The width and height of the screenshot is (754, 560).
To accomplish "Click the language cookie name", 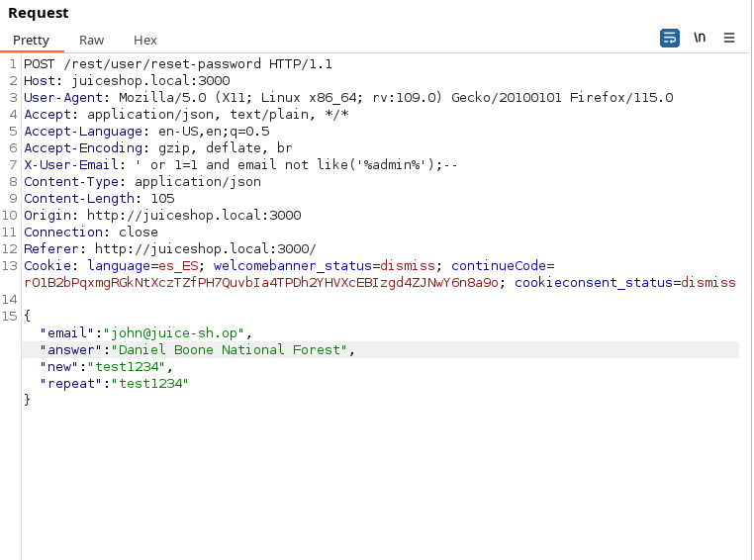I will (119, 266).
